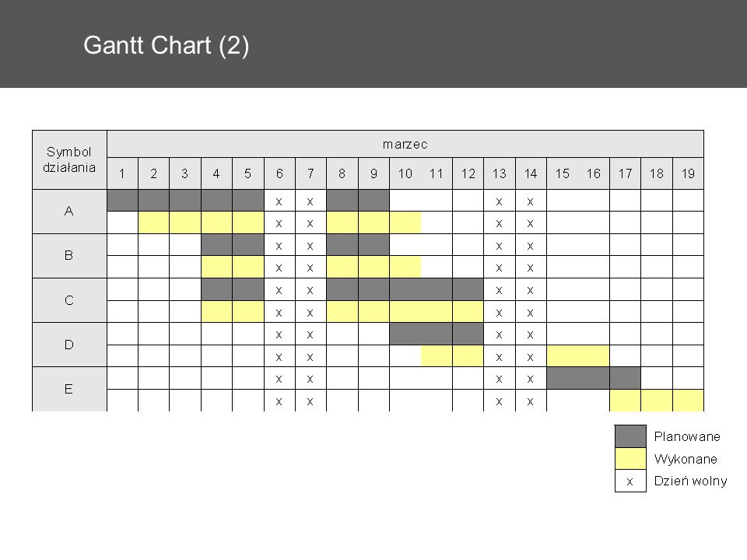This screenshot has height=560, width=747.
Task: Click the day 1 column header
Action: pos(122,173)
